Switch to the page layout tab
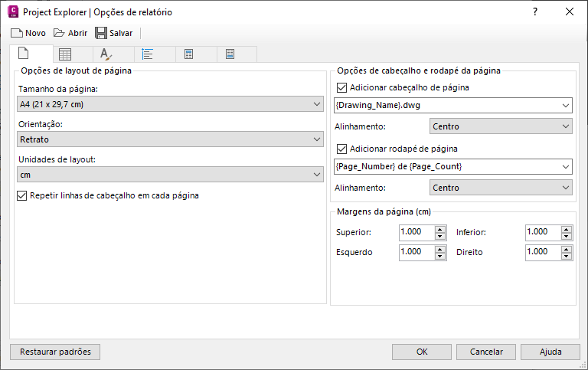Image resolution: width=588 pixels, height=370 pixels. [x=24, y=54]
